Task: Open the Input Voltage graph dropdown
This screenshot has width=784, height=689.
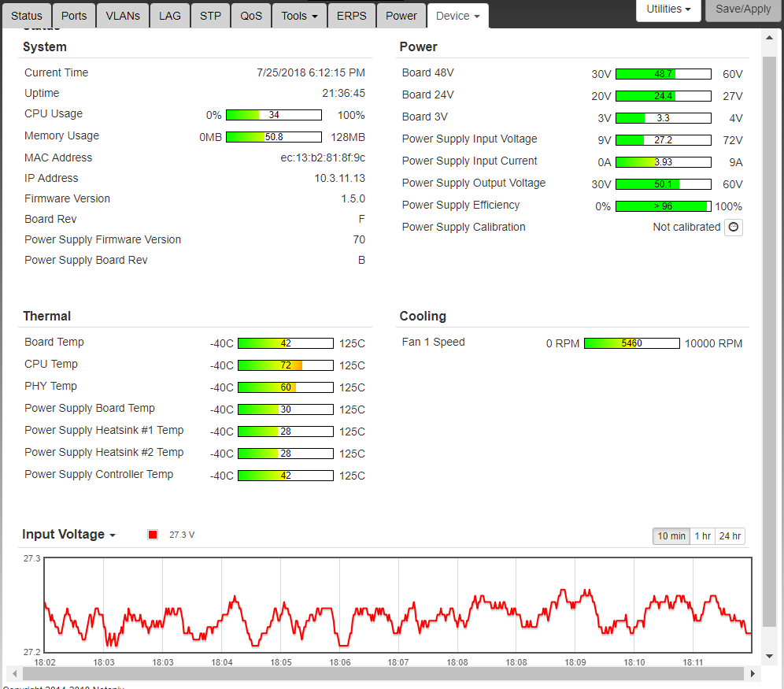Action: tap(69, 535)
